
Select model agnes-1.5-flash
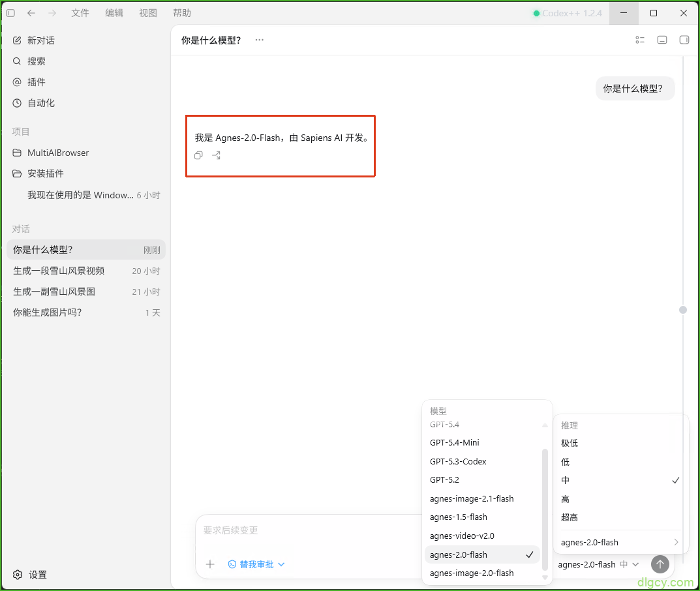[482, 517]
